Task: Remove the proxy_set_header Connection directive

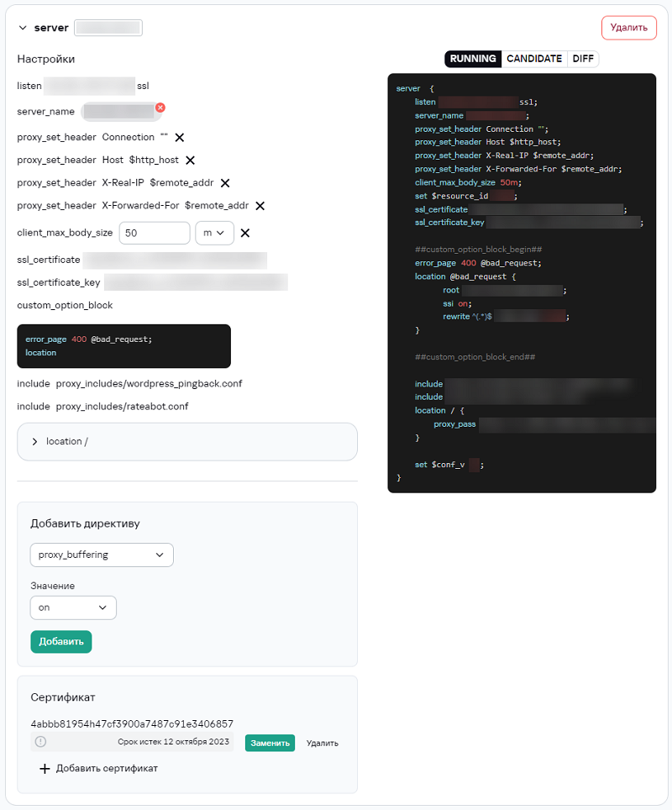Action: [x=180, y=136]
